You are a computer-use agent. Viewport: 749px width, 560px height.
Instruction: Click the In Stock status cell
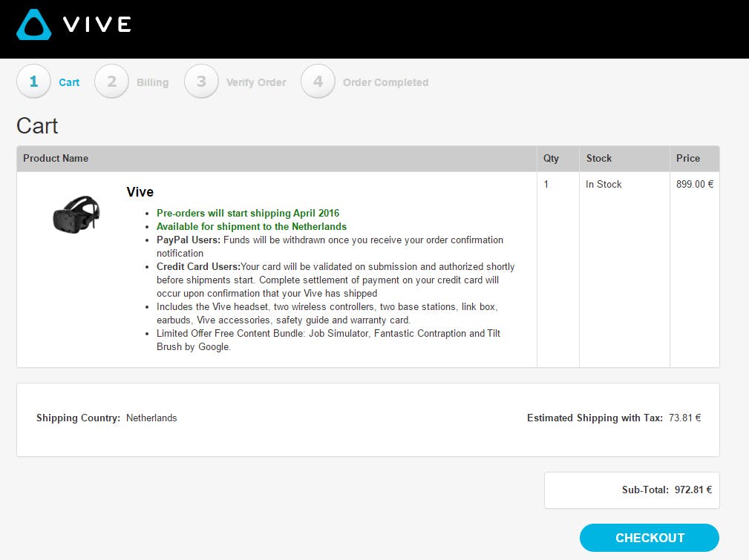pos(604,184)
